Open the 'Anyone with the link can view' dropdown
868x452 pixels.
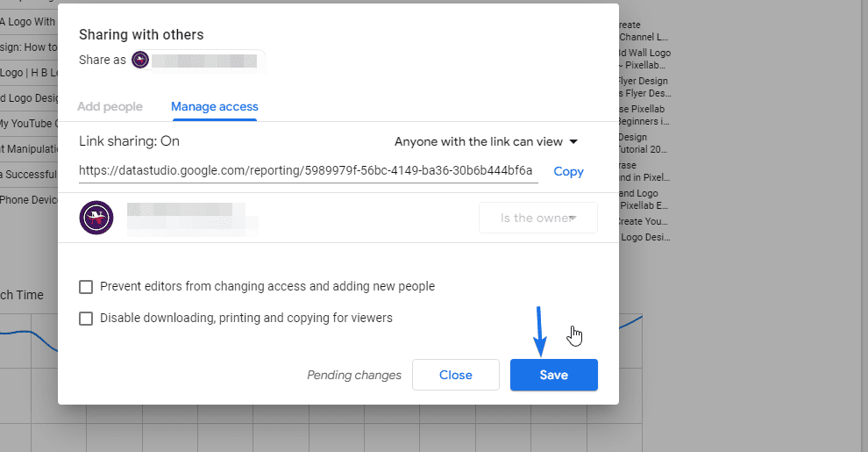coord(486,142)
